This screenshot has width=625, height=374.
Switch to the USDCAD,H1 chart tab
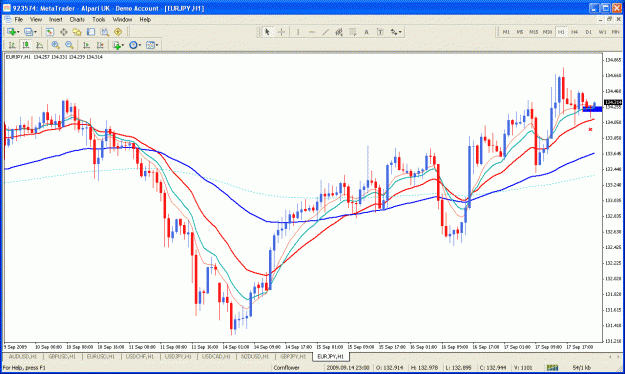tap(216, 356)
